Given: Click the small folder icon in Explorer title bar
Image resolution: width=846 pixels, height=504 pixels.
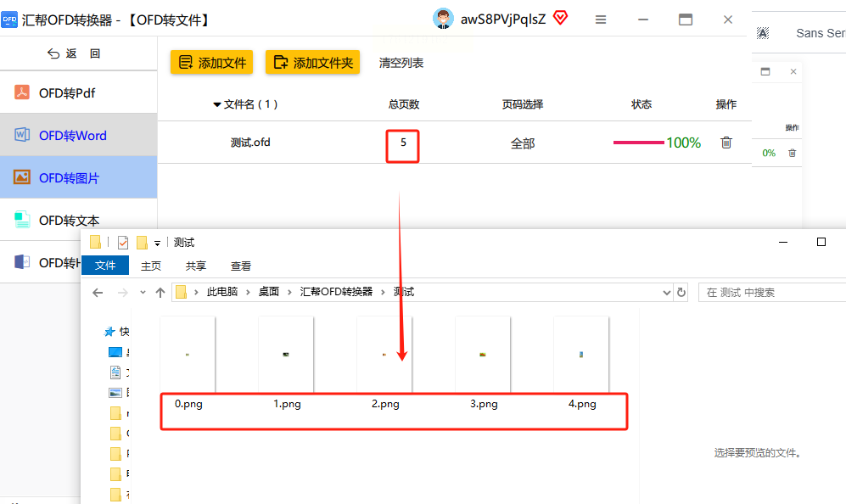Looking at the screenshot, I should click(x=142, y=243).
